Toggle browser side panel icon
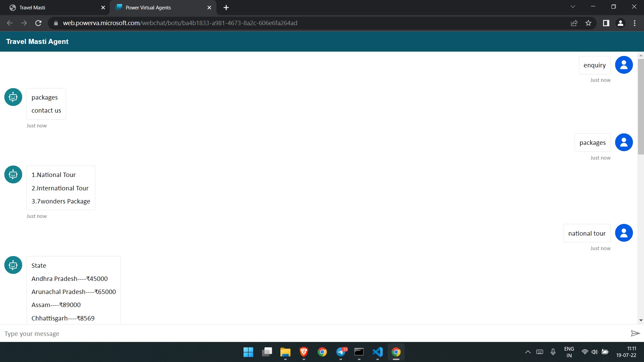Viewport: 644px width, 362px height. 606,23
